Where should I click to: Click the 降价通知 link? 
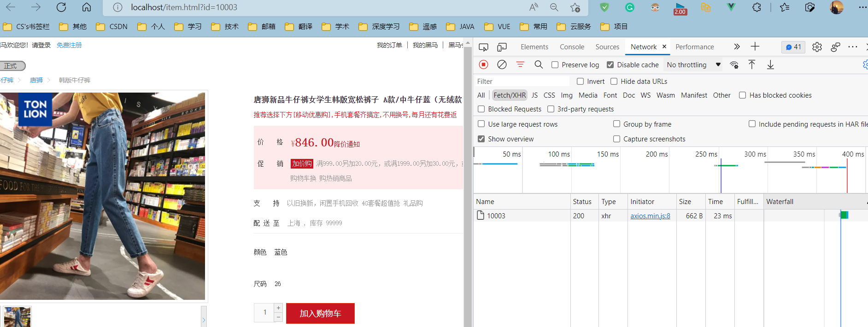click(x=347, y=144)
